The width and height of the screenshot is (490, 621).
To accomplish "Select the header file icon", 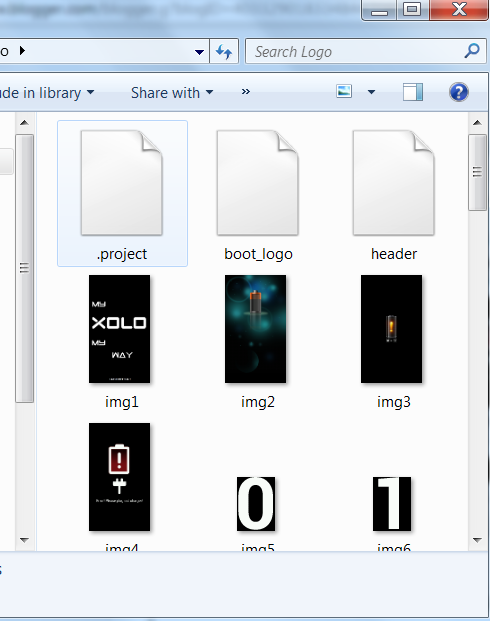I will [x=393, y=183].
